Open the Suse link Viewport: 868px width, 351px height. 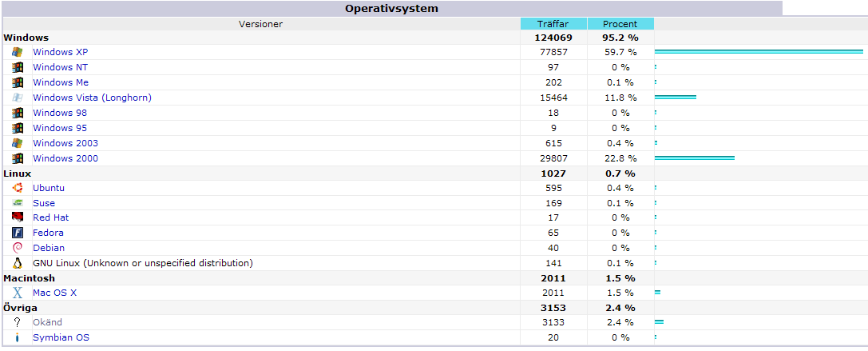(44, 203)
